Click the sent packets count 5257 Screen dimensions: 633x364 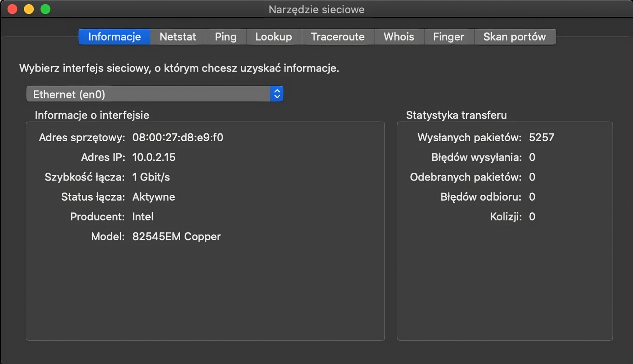coord(542,137)
